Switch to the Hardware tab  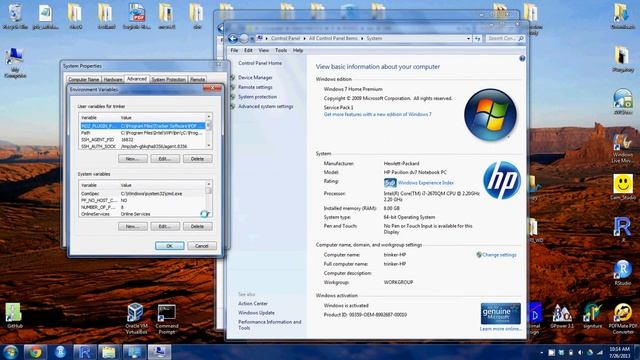coord(113,80)
